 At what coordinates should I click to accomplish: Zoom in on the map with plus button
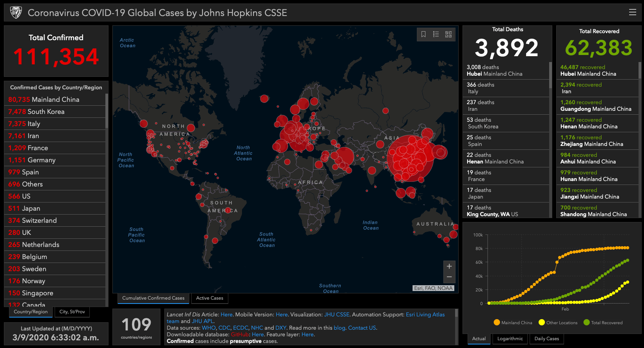[x=449, y=266]
